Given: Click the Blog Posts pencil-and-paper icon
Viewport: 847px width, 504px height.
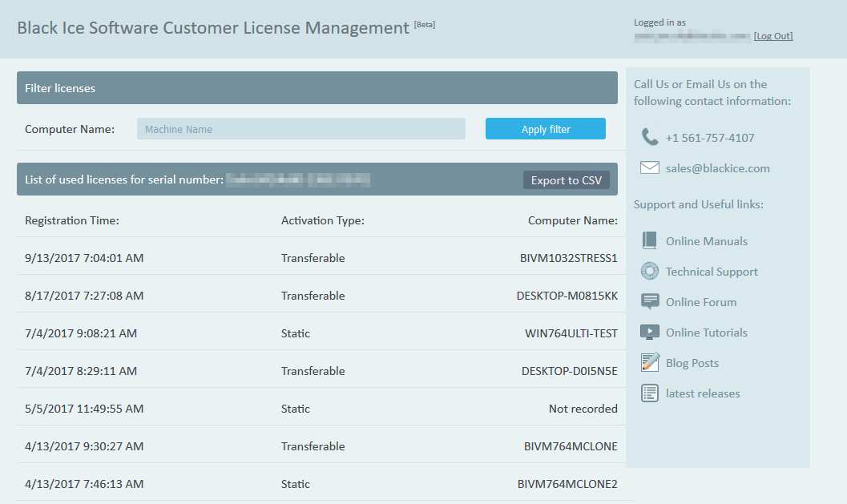Looking at the screenshot, I should tap(650, 362).
